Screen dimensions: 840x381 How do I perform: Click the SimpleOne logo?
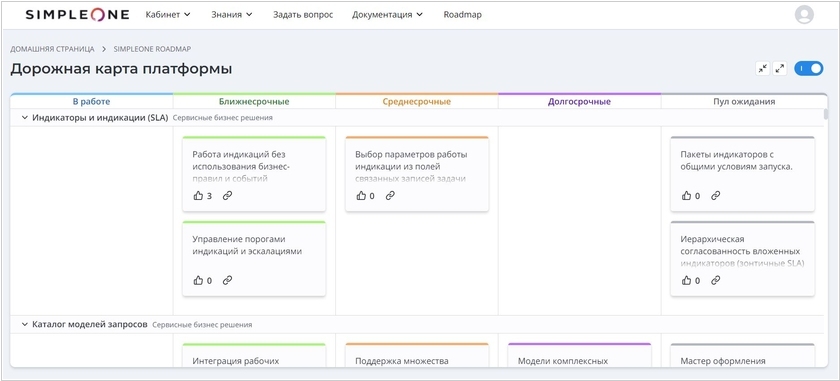(77, 15)
